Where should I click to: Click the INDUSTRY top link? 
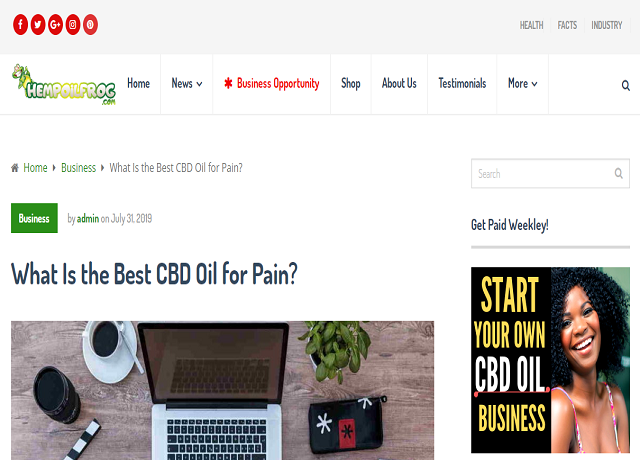click(x=607, y=25)
